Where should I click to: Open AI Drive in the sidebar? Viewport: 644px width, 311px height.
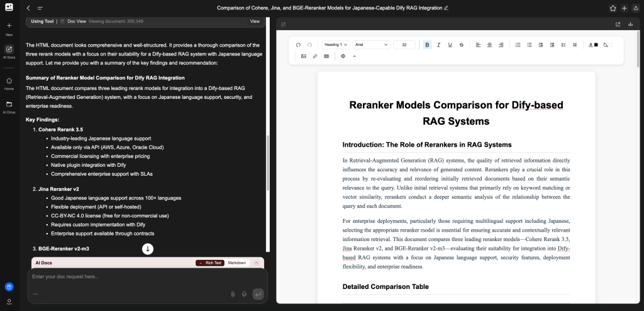[x=9, y=107]
